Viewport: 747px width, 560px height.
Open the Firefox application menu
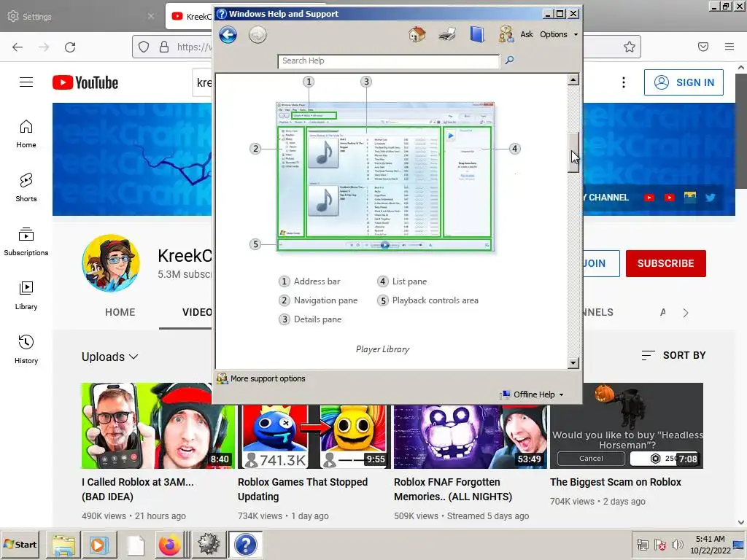(729, 47)
